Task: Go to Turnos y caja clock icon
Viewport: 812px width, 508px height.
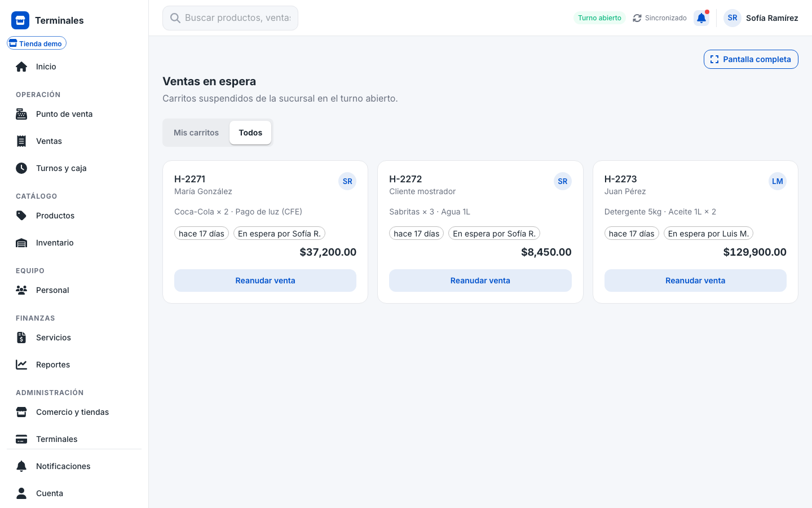Action: [x=21, y=168]
